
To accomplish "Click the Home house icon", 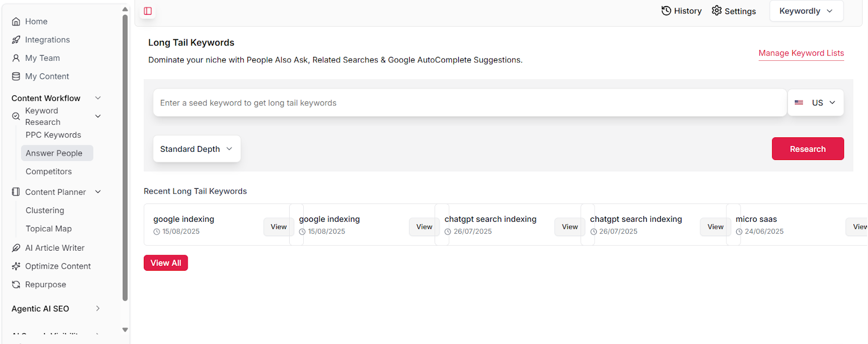I will (x=16, y=22).
